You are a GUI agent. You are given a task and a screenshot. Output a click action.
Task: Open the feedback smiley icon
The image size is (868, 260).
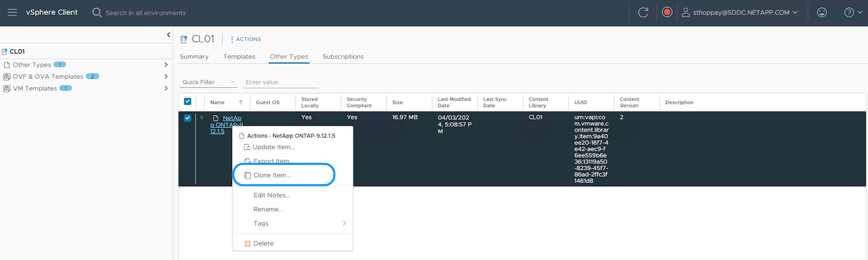click(x=822, y=12)
